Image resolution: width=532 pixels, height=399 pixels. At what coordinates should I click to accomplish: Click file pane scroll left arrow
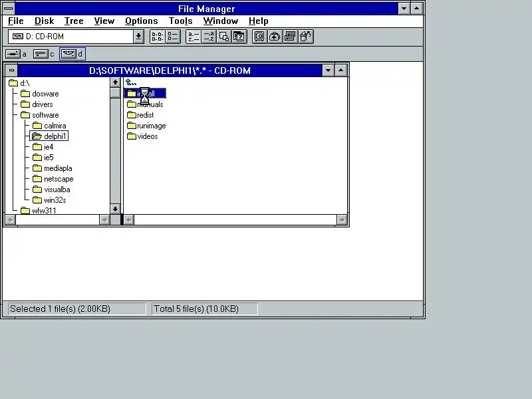(x=129, y=220)
